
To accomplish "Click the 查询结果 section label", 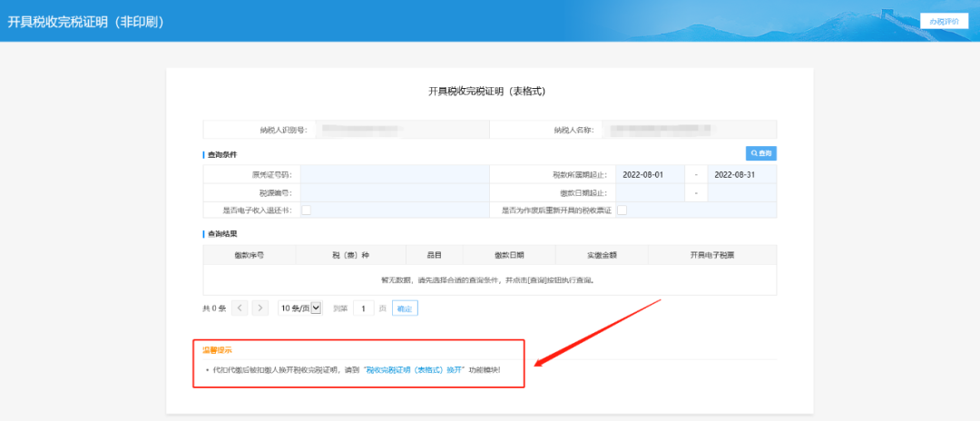I will click(x=222, y=233).
